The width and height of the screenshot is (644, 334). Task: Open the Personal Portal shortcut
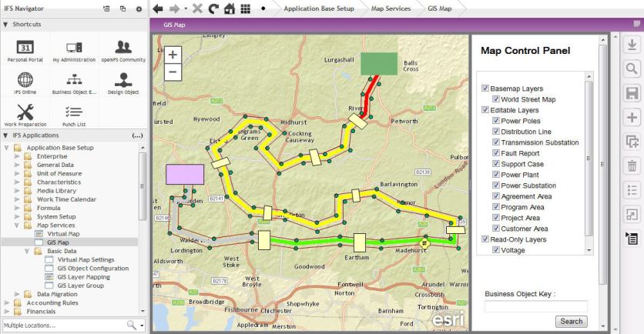point(25,52)
